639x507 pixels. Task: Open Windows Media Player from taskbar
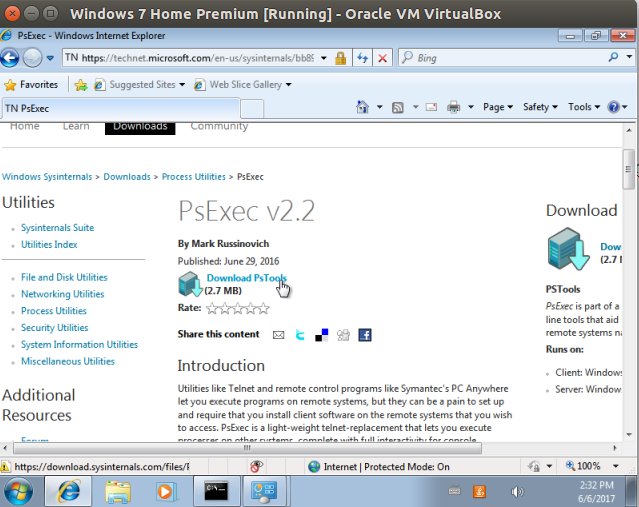[165, 492]
